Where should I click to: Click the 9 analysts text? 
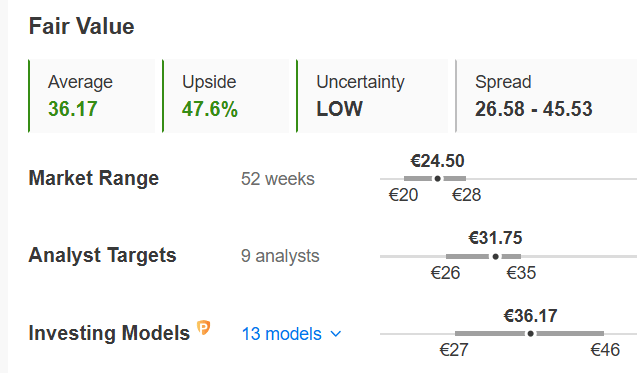[280, 256]
